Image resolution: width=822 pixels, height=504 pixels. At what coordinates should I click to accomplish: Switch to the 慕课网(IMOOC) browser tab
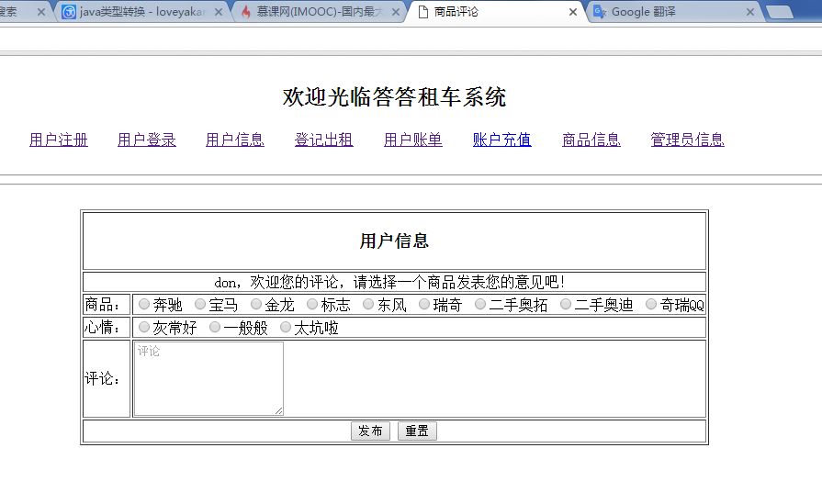click(320, 12)
